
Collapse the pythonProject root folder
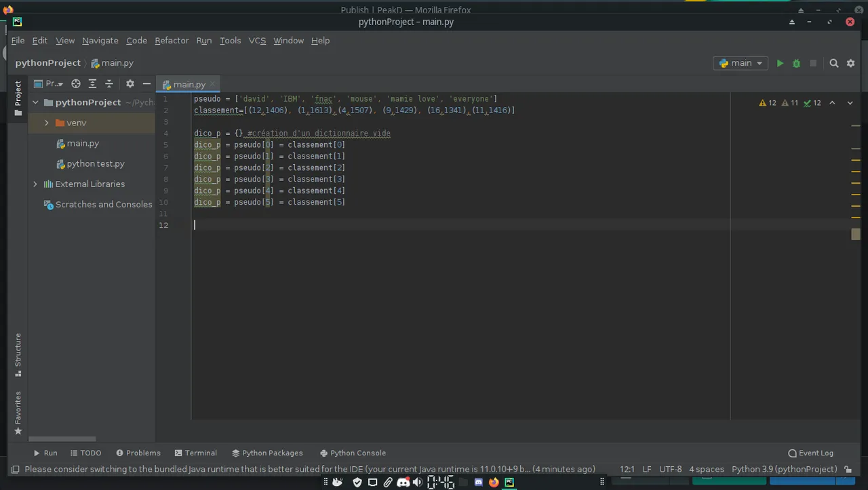(36, 102)
